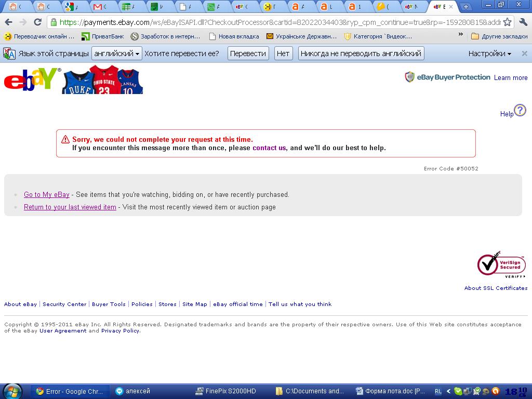Open the FinePix S2000HD taskbar item
The width and height of the screenshot is (532, 399).
tap(225, 391)
